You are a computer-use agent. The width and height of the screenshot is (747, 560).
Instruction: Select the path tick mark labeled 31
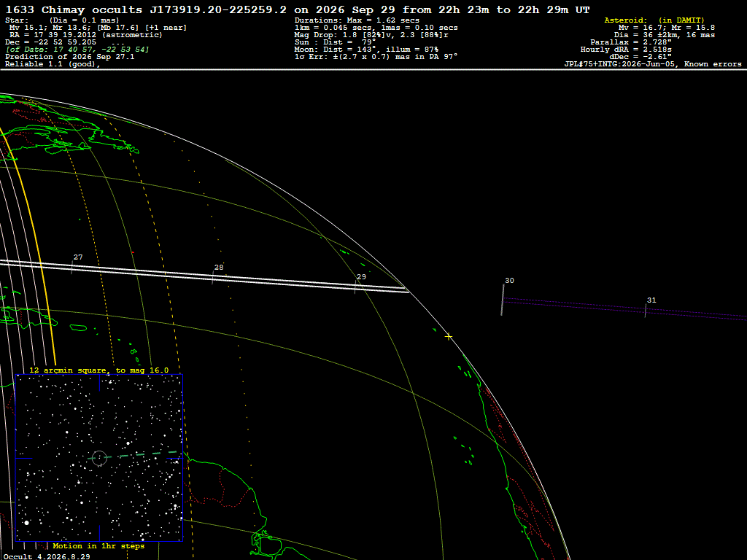pos(646,311)
